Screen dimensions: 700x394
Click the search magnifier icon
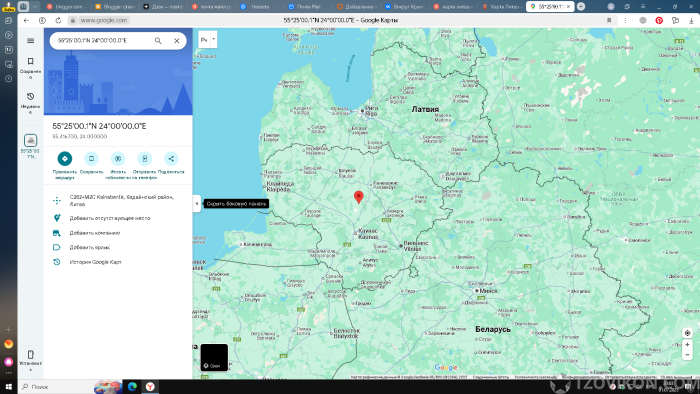click(x=158, y=41)
